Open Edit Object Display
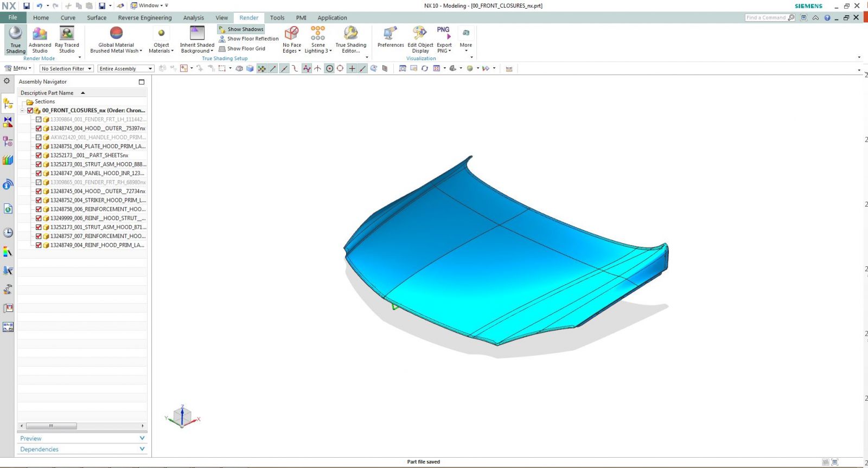The width and height of the screenshot is (868, 468). tap(420, 34)
